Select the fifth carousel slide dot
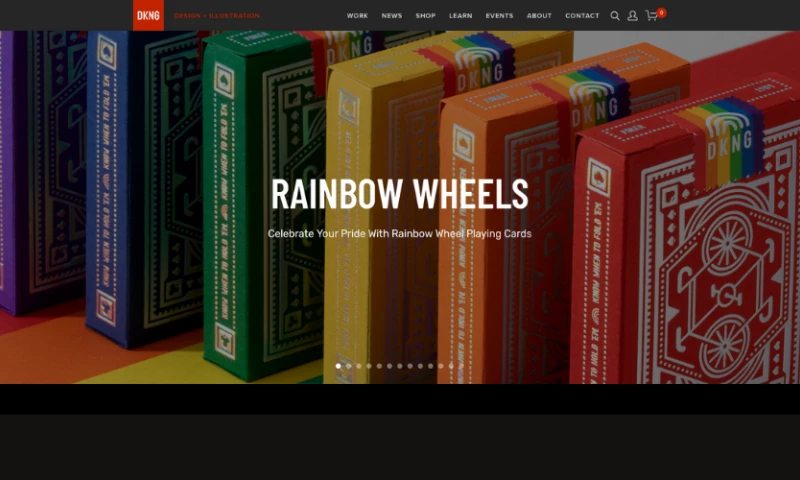This screenshot has width=800, height=480. pos(379,366)
